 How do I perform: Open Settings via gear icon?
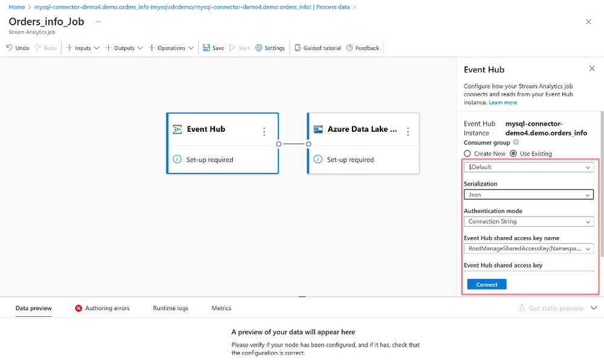tap(259, 48)
